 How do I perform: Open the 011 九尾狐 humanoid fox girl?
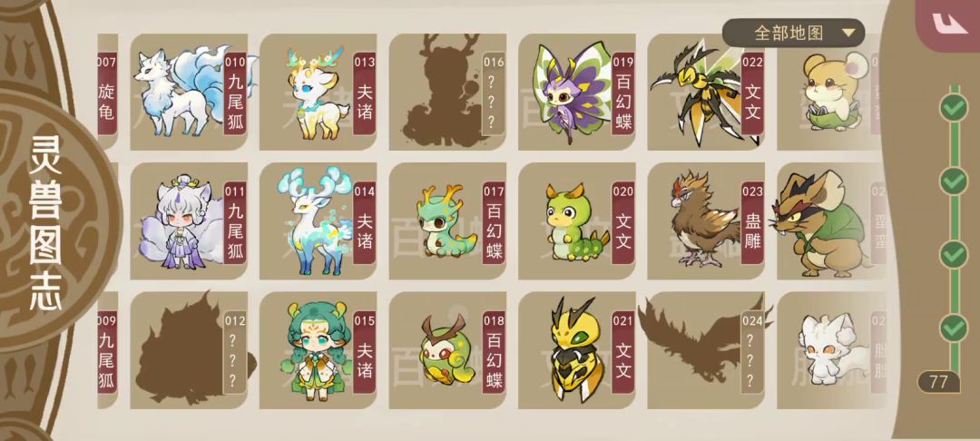tap(189, 221)
